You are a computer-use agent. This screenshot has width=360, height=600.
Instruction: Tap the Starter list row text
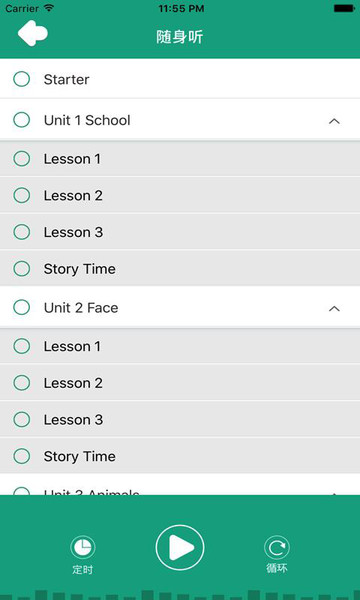tap(67, 80)
